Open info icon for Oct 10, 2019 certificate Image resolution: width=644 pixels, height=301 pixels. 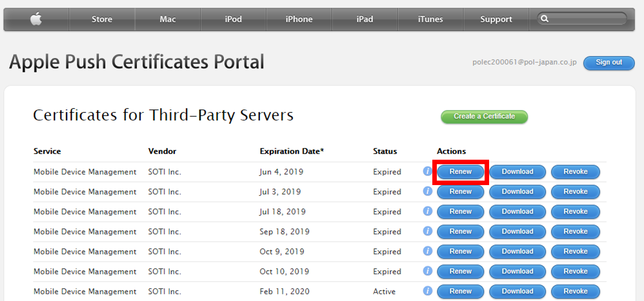pyautogui.click(x=427, y=271)
